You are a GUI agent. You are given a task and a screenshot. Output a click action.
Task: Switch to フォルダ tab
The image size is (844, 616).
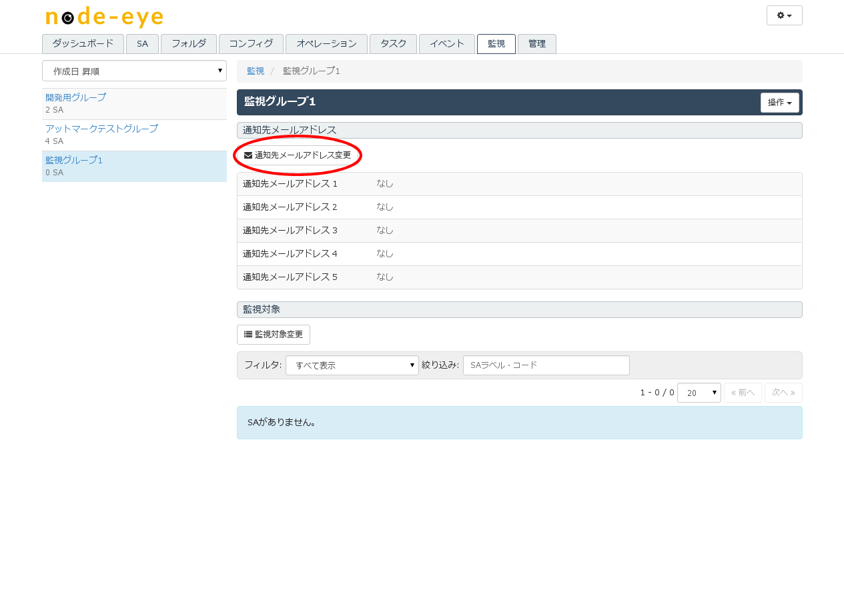(189, 44)
